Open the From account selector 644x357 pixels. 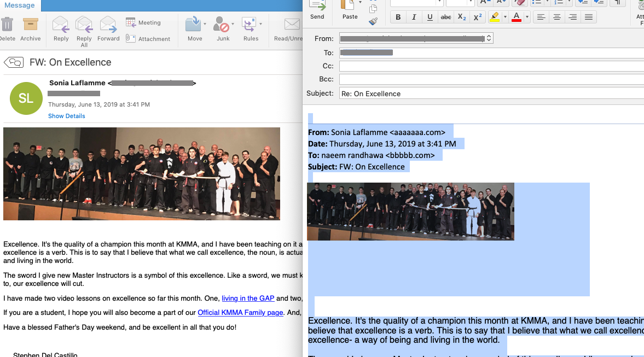[416, 39]
